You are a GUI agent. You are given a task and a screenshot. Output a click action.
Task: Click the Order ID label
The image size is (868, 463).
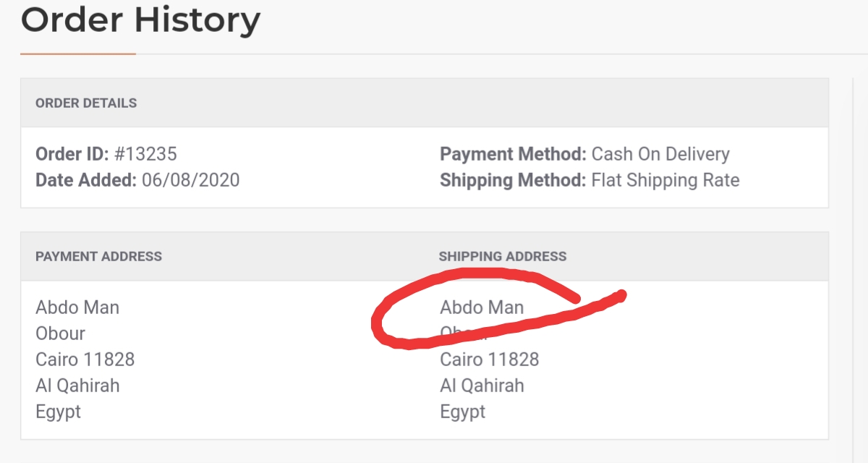pos(72,154)
